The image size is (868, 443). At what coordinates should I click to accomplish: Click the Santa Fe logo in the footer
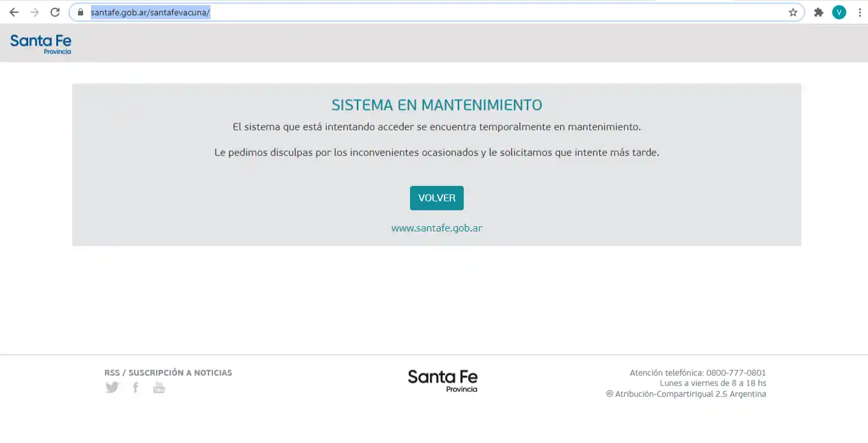[x=442, y=380]
